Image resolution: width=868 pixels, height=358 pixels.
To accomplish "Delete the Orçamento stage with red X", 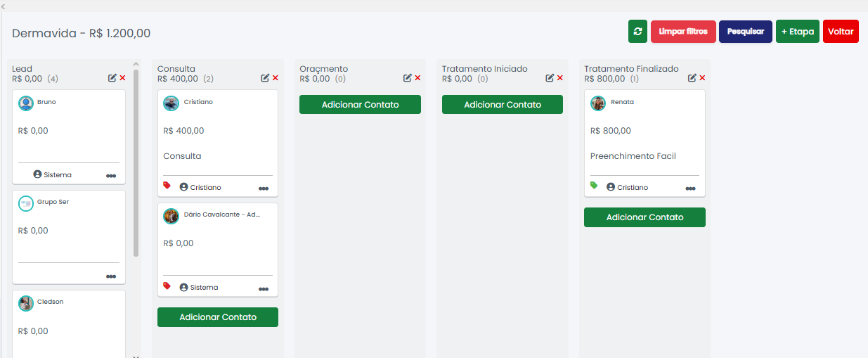I will pos(417,78).
